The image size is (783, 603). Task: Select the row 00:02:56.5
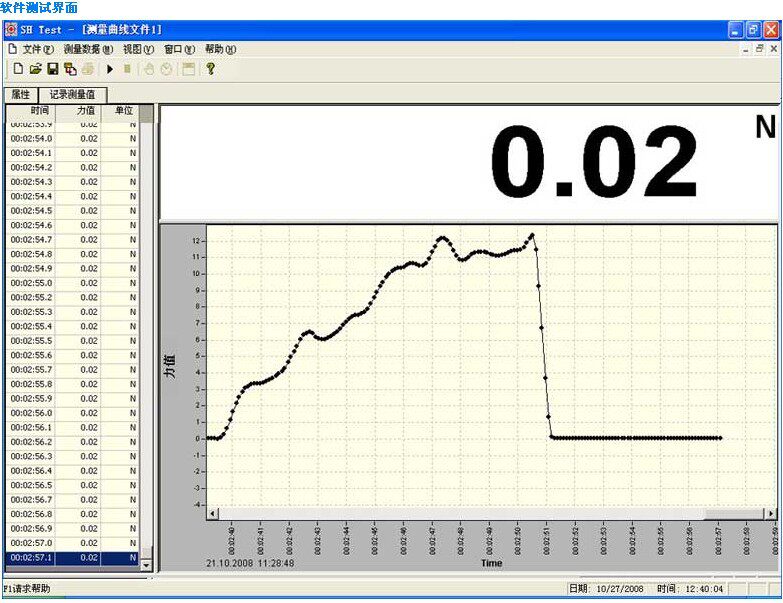tap(72, 485)
